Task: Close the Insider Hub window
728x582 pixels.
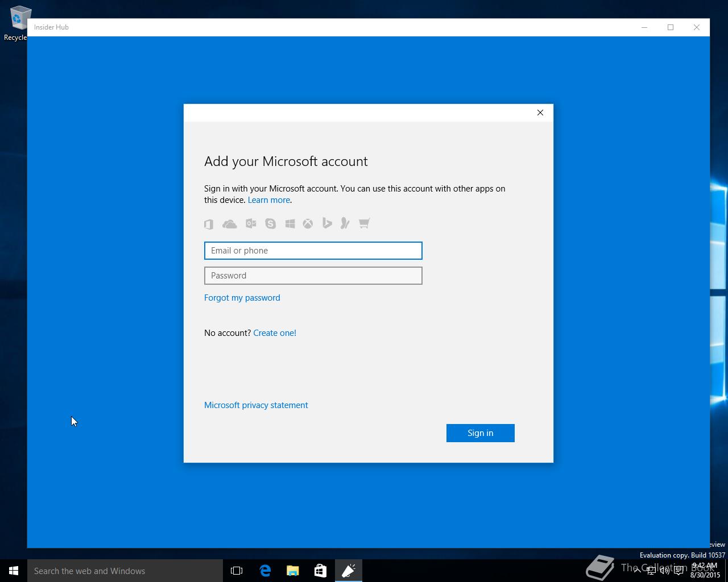Action: point(697,27)
